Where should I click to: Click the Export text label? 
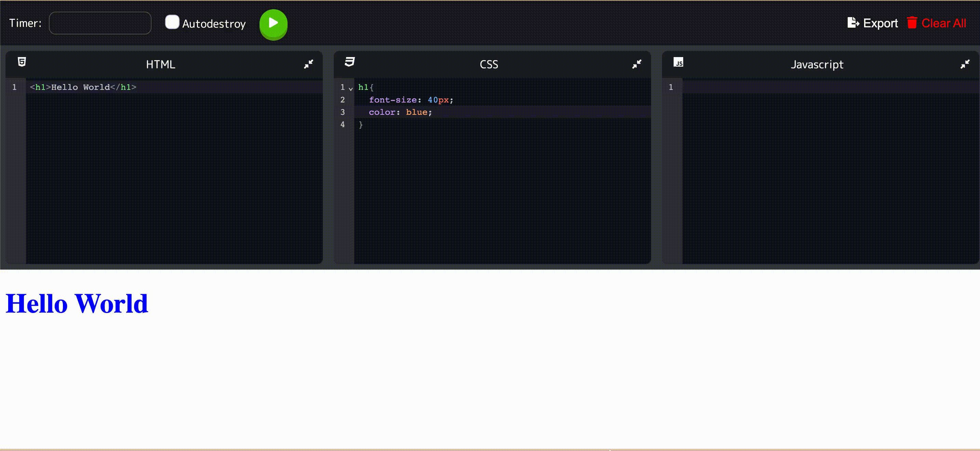(x=880, y=23)
